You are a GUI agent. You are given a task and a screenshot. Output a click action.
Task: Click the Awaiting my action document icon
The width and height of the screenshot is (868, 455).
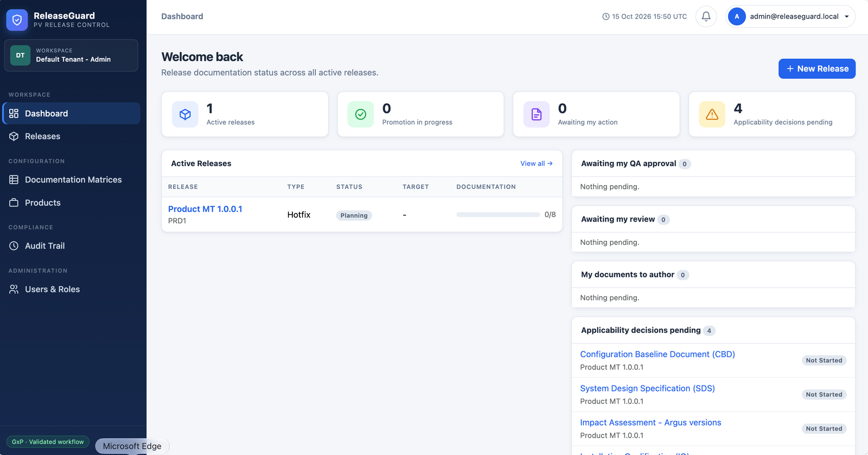click(x=537, y=115)
